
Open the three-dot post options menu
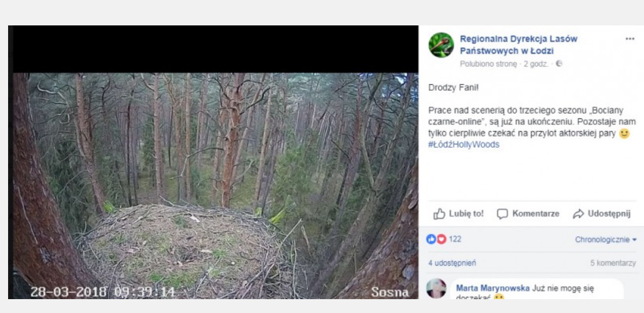(x=630, y=39)
